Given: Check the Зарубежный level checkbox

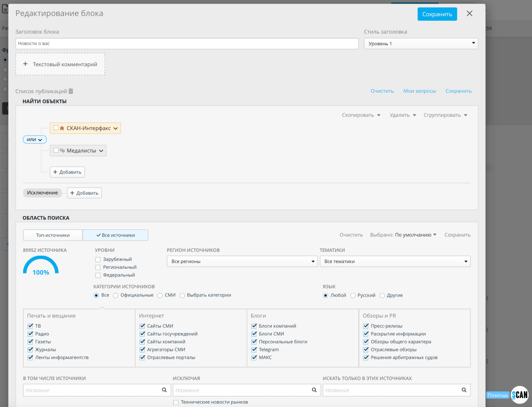Looking at the screenshot, I should pos(98,259).
